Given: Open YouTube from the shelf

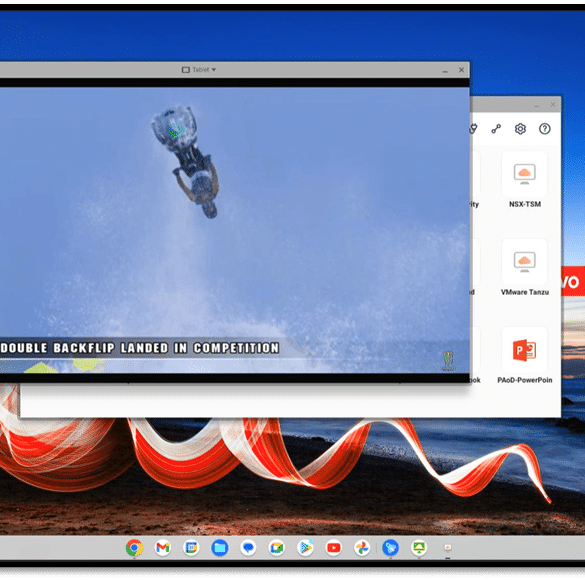Looking at the screenshot, I should 334,548.
